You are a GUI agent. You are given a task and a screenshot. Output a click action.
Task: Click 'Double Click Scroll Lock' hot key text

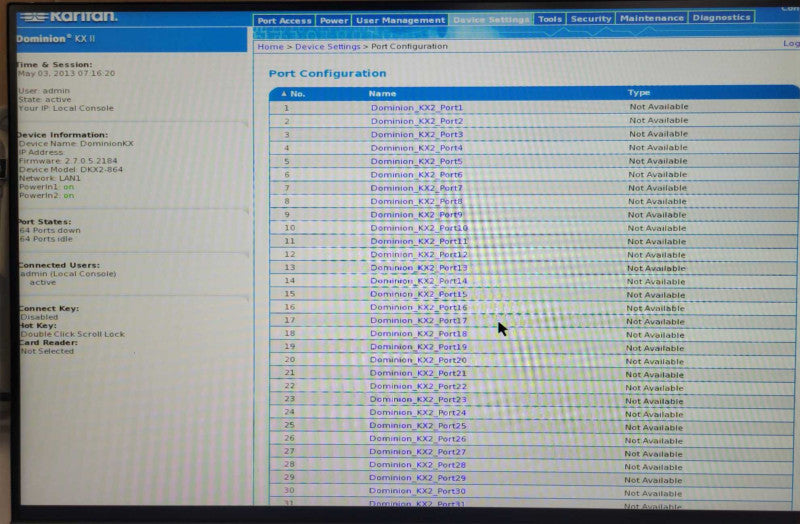72,334
